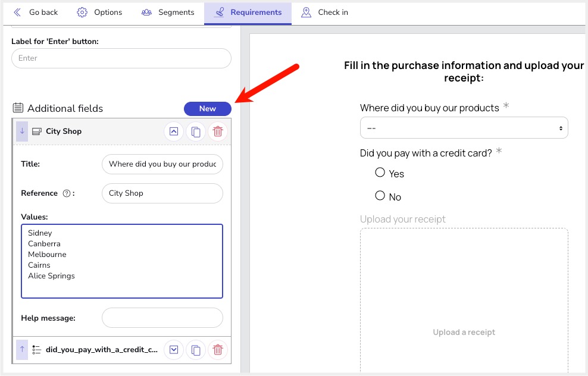588x376 pixels.
Task: Move credit card field up
Action: pyautogui.click(x=22, y=349)
